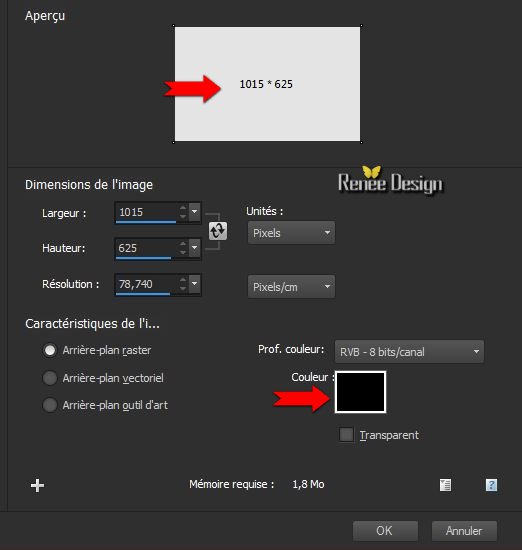
Task: Increase Résolution with the up spinner arrow
Action: pyautogui.click(x=183, y=280)
